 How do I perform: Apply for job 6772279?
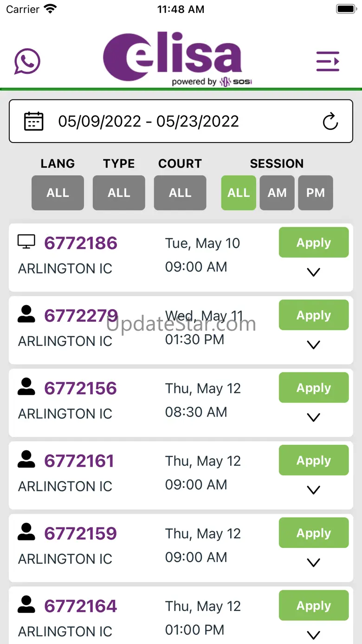(314, 315)
